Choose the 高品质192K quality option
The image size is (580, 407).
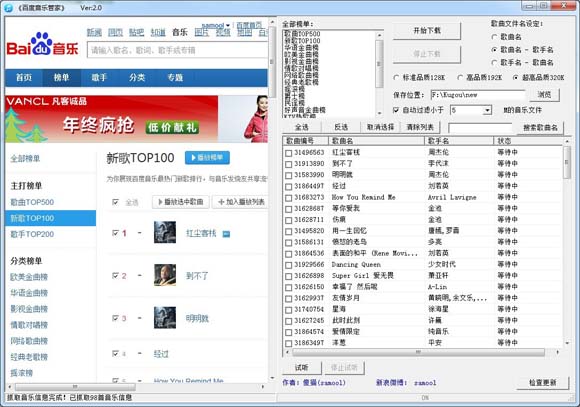point(460,77)
